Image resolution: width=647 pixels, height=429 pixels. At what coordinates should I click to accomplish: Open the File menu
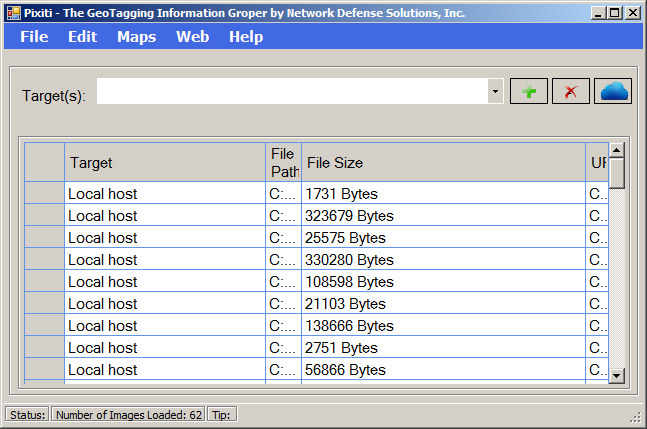click(34, 37)
